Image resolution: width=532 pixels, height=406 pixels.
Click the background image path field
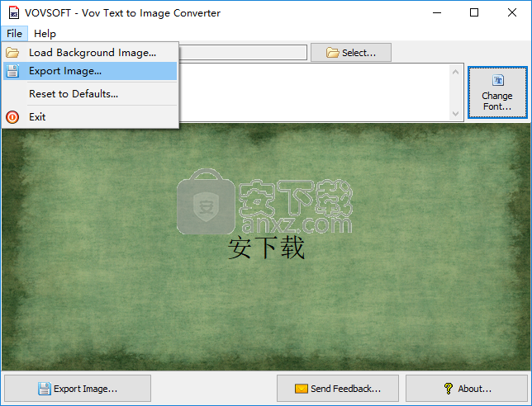pos(243,53)
